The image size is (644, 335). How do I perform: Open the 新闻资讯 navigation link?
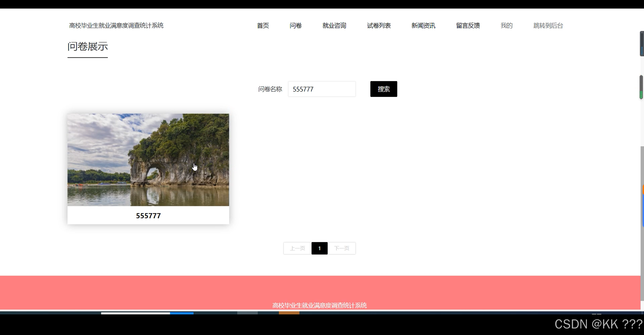point(423,25)
